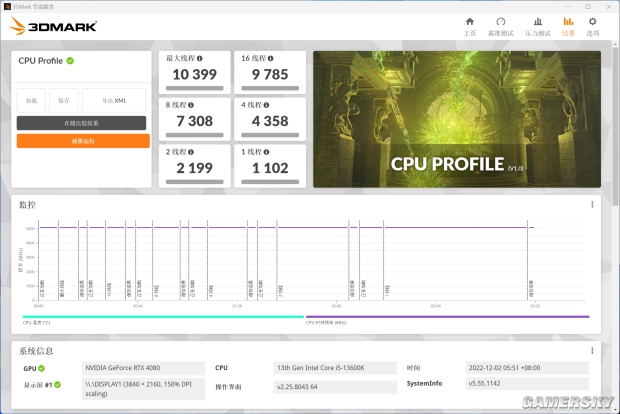Screen dimensions: 620x414
Task: Click info icon next to 16 threads score
Action: tap(270, 59)
